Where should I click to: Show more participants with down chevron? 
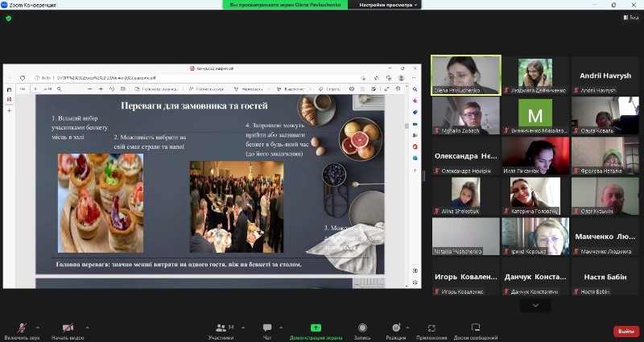535,307
